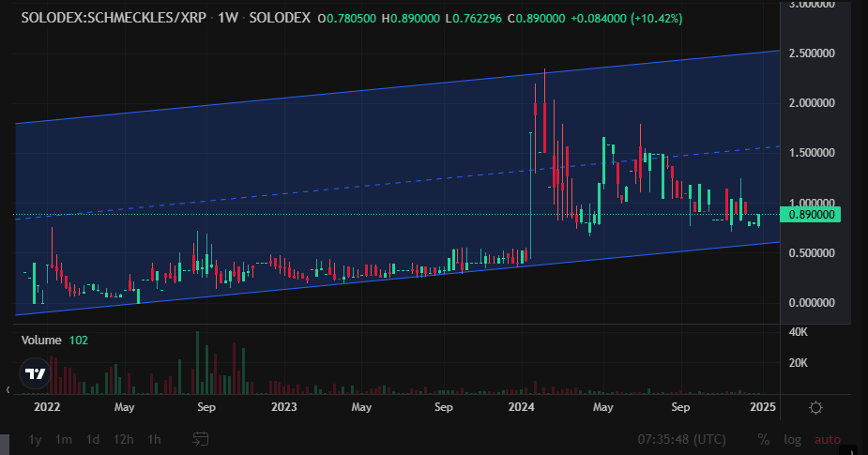Click the 0.000000 price axis label
The height and width of the screenshot is (455, 868).
[812, 303]
